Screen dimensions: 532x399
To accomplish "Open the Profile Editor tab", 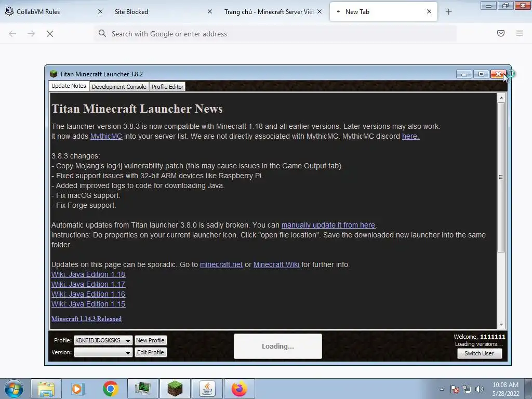I will [167, 87].
